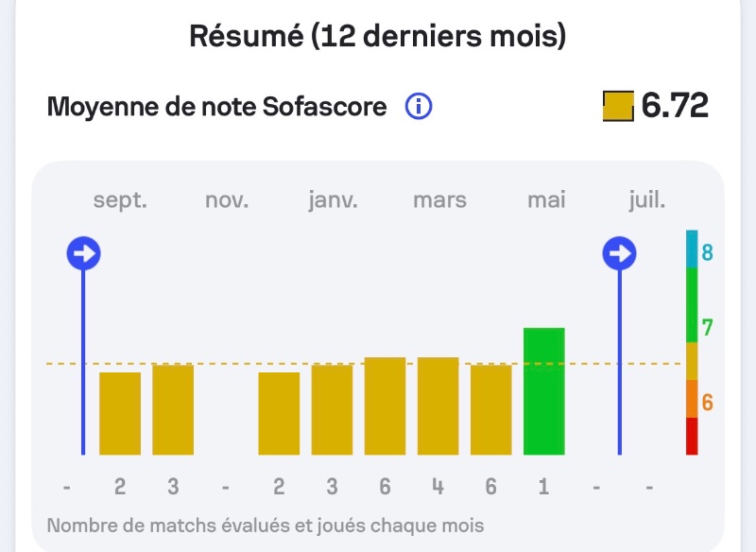This screenshot has height=552, width=756.
Task: Click the info icon beside Moyenne de note Sofascore
Action: (x=419, y=106)
